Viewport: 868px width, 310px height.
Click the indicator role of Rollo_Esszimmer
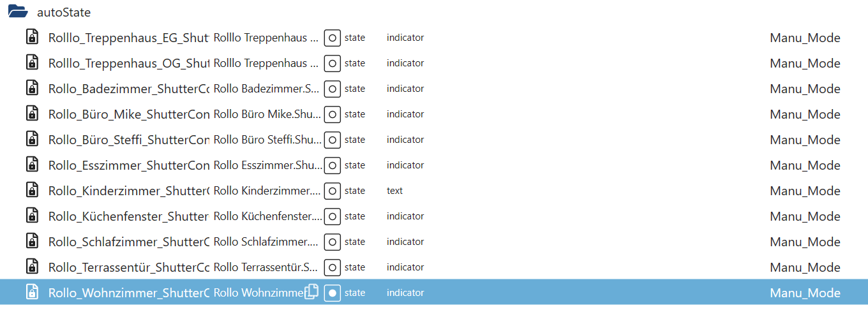click(x=405, y=165)
